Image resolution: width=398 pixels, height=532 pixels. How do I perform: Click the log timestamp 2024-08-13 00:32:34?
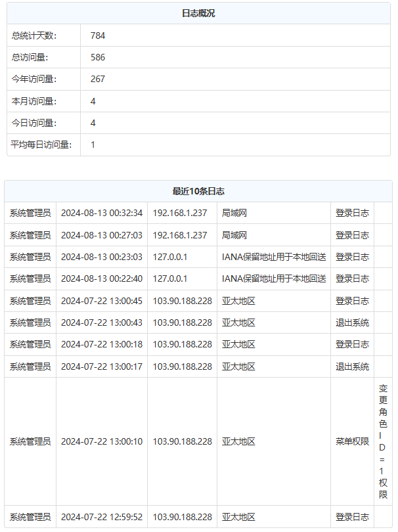102,213
